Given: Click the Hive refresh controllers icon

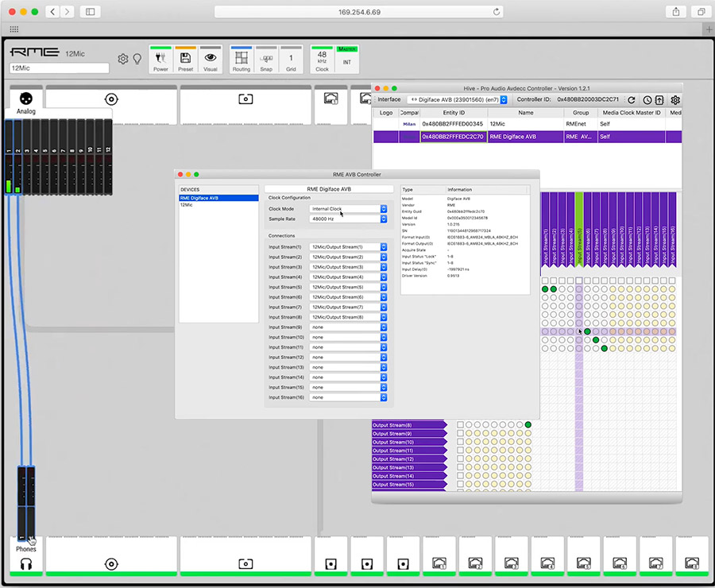Looking at the screenshot, I should 632,100.
